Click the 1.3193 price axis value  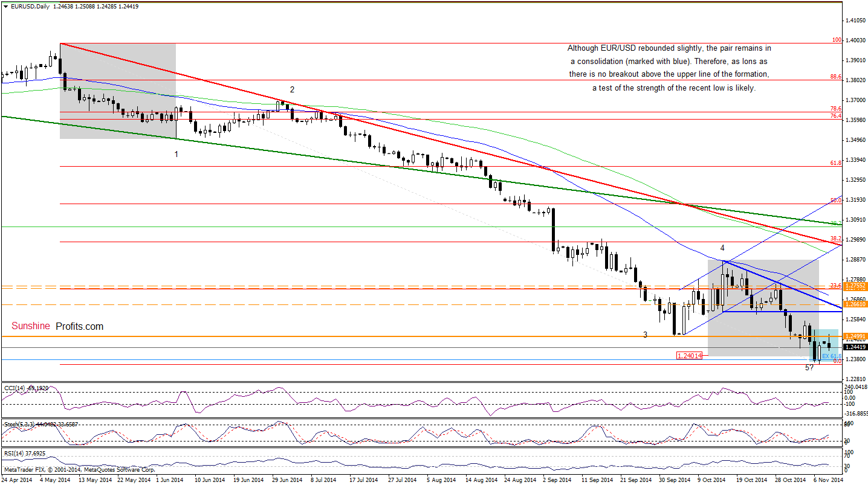(x=857, y=200)
